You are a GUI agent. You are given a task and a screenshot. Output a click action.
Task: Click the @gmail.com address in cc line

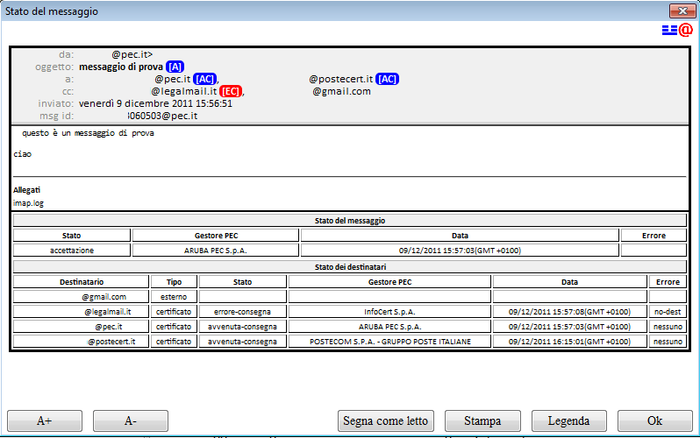[x=342, y=92]
